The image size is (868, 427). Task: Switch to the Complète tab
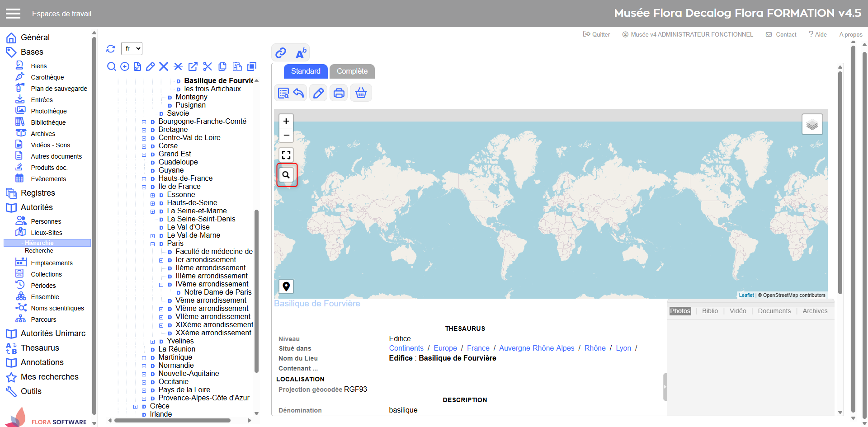pyautogui.click(x=352, y=71)
